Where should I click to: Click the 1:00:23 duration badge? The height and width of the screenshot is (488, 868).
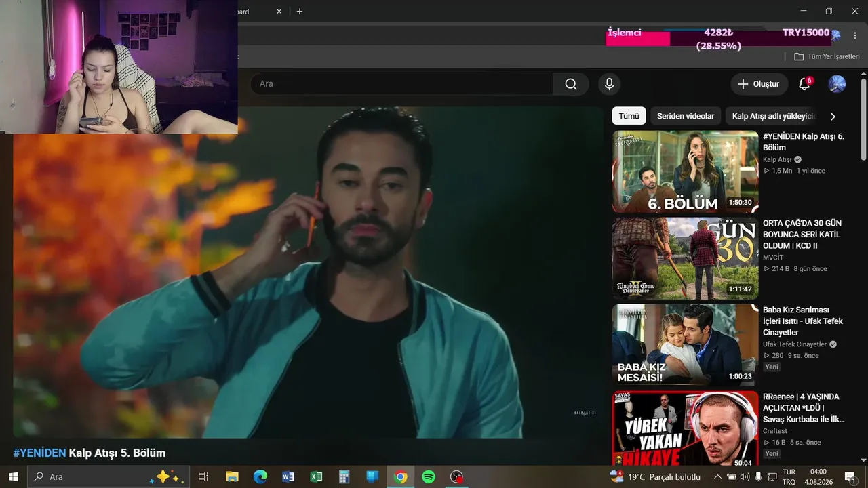[x=740, y=376]
